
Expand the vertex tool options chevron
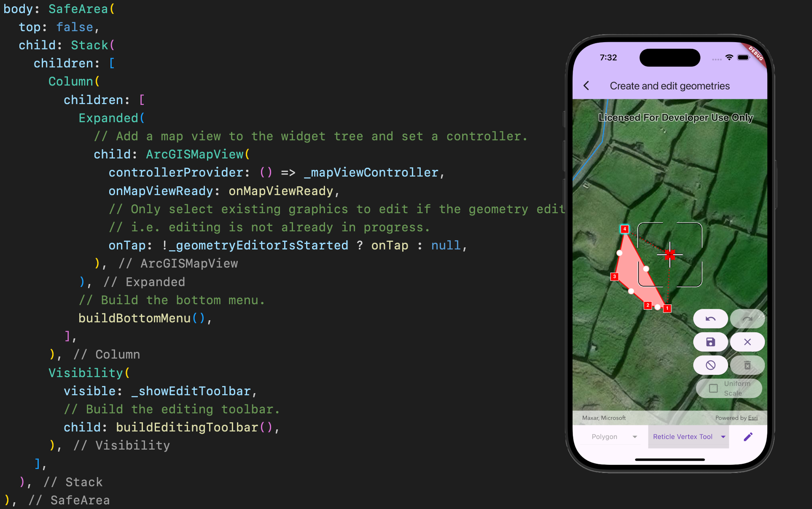point(722,437)
